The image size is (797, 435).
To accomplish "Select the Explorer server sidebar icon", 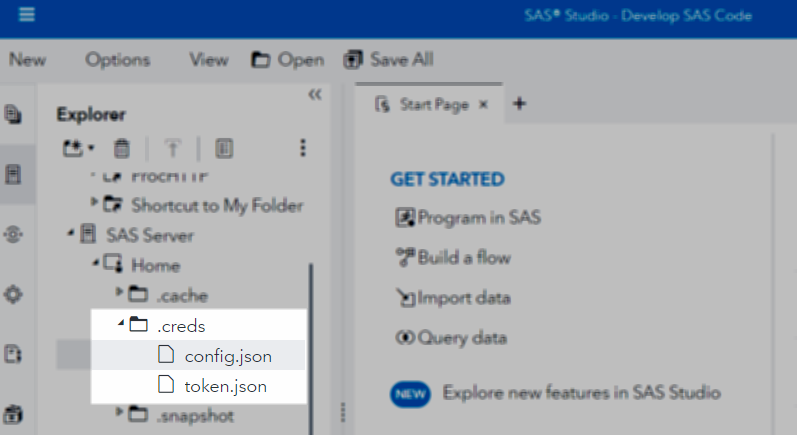I will (13, 174).
